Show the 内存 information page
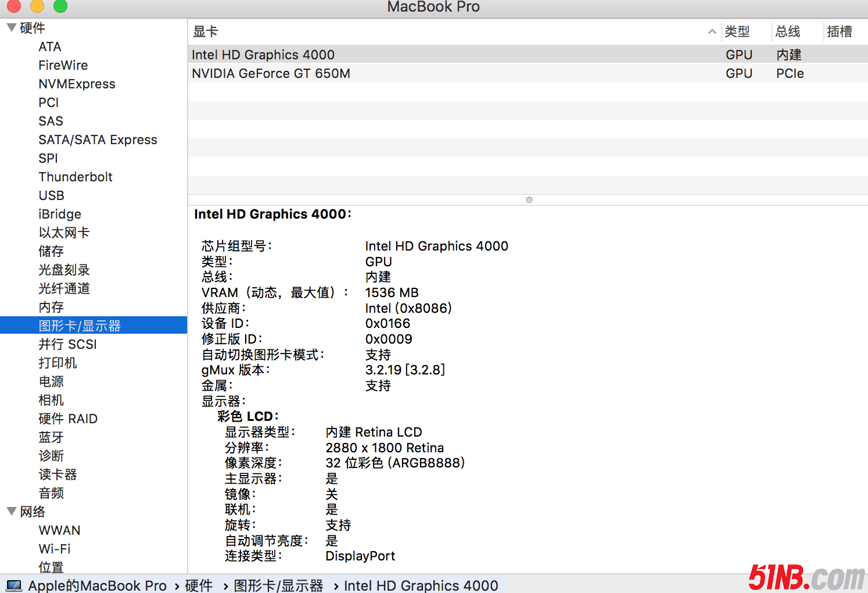The image size is (868, 593). (x=51, y=307)
